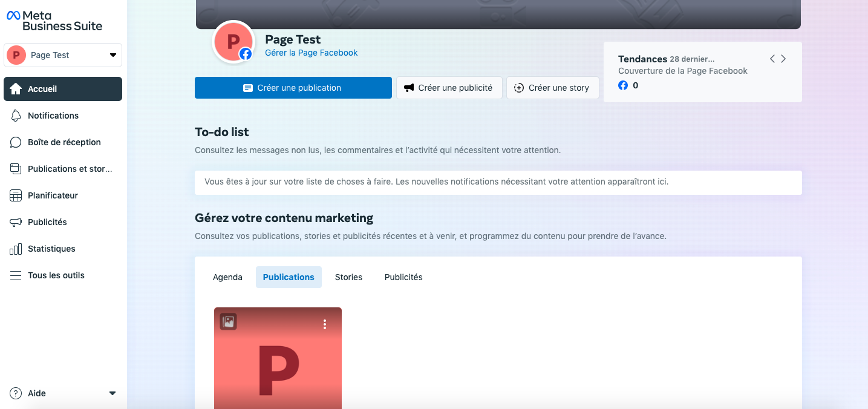Open the Notifications menu item
Screen dimensions: 868x409
tap(63, 116)
